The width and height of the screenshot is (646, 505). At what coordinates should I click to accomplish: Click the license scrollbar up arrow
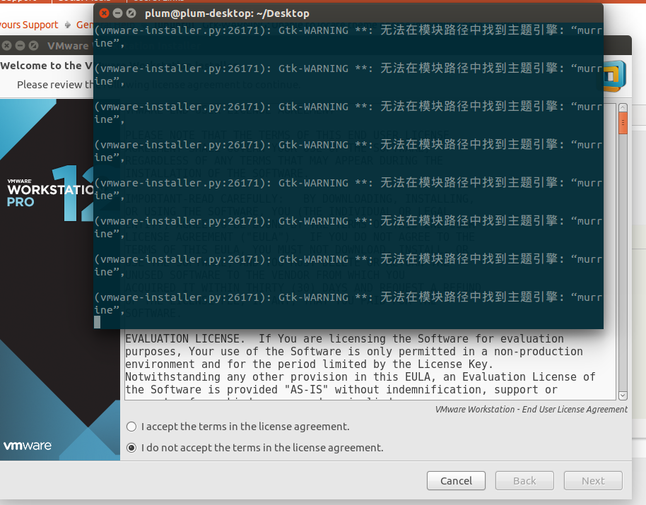coord(623,107)
